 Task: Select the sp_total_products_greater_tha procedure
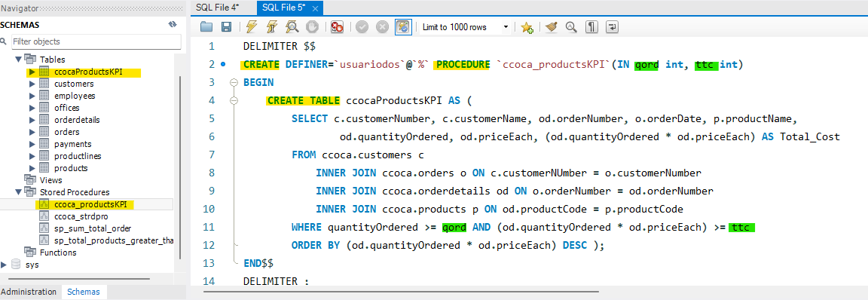coord(114,240)
